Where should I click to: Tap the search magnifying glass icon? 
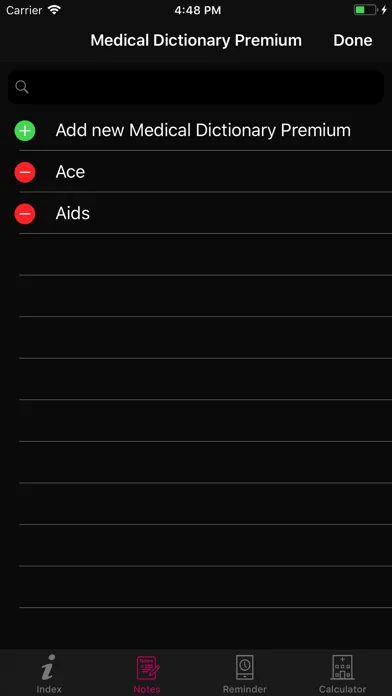(x=22, y=87)
